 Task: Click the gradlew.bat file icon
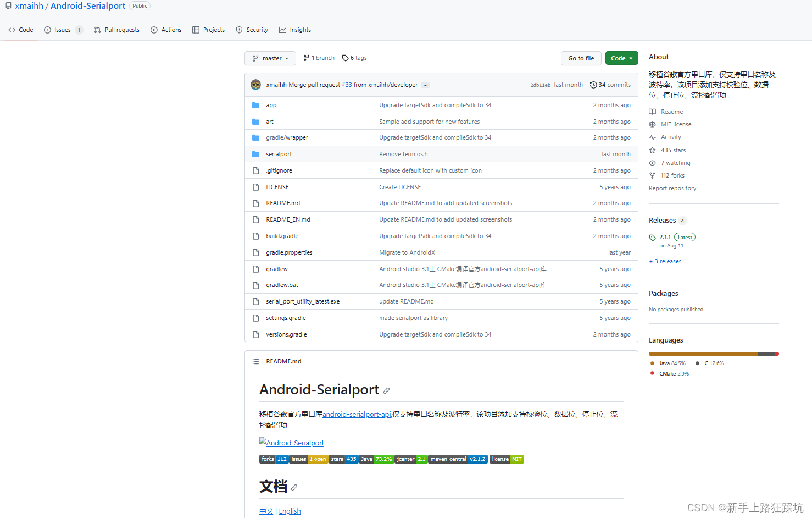click(255, 285)
